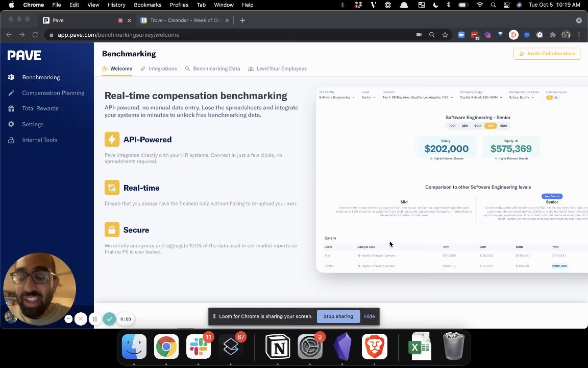The width and height of the screenshot is (588, 368).
Task: Open Chrome tab search dropdown arrow
Action: tap(579, 20)
